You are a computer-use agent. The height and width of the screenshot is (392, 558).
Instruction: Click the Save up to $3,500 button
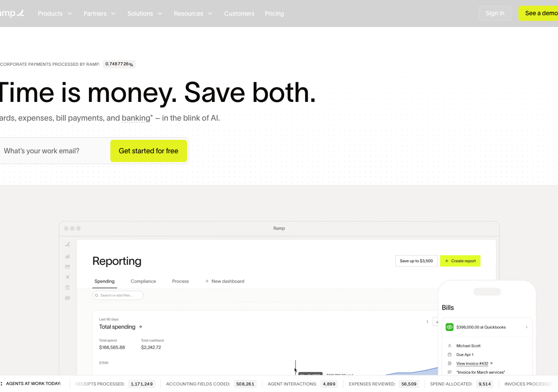click(x=416, y=261)
